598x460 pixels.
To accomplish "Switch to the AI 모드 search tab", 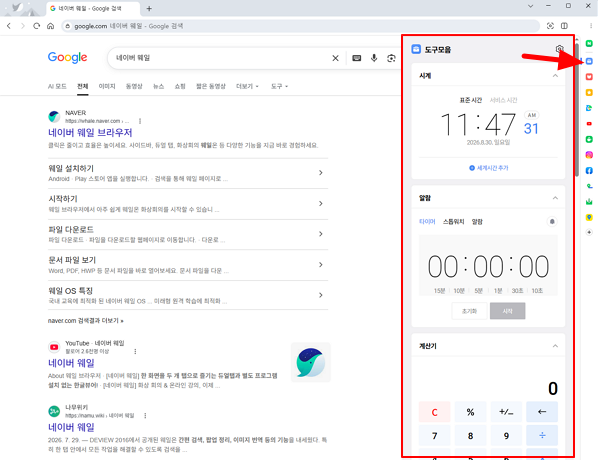I will click(57, 86).
